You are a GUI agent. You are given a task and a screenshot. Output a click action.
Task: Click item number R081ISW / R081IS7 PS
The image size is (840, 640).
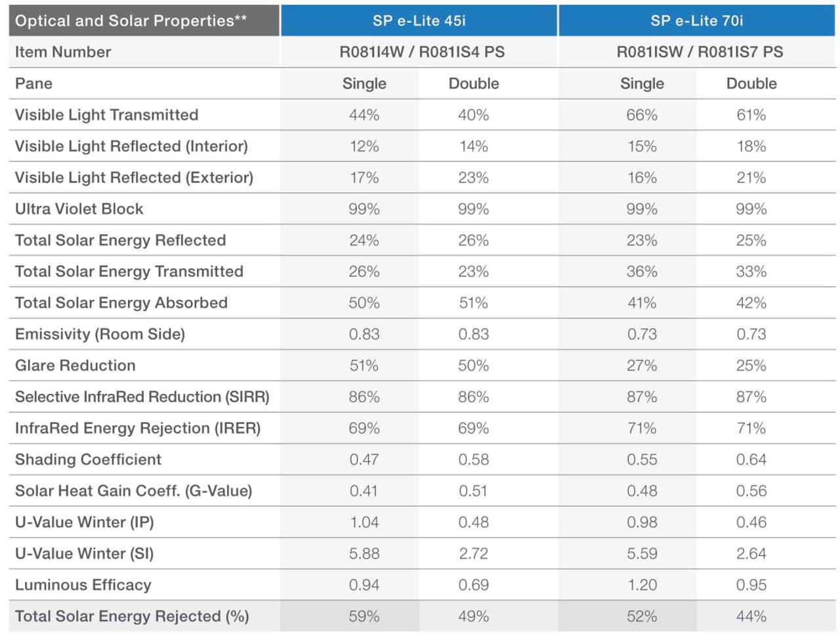coord(700,52)
